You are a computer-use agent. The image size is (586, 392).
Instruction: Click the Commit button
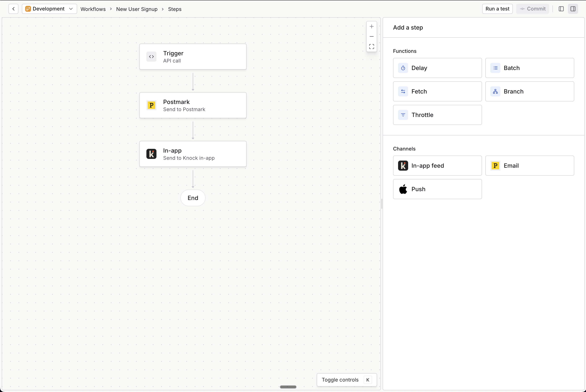[533, 9]
